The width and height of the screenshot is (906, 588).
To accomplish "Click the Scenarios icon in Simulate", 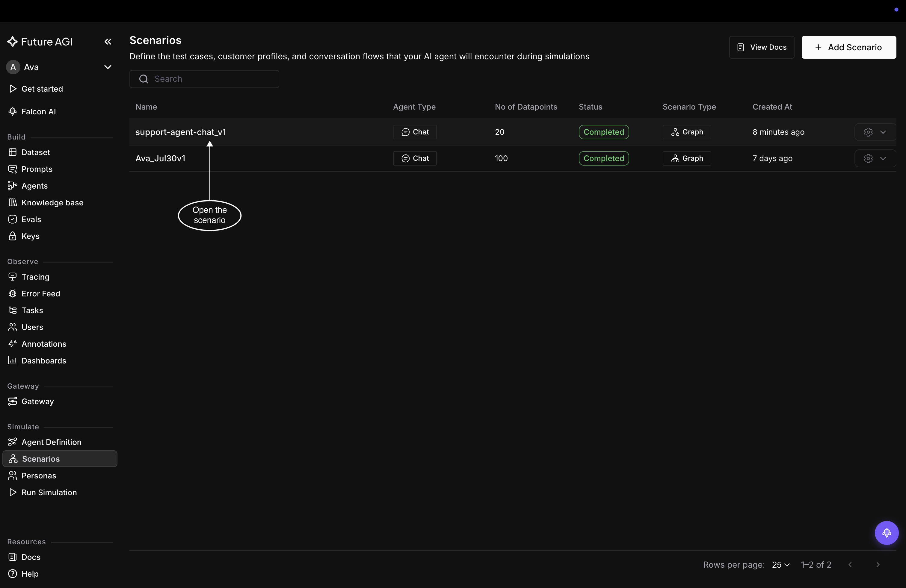I will click(13, 458).
